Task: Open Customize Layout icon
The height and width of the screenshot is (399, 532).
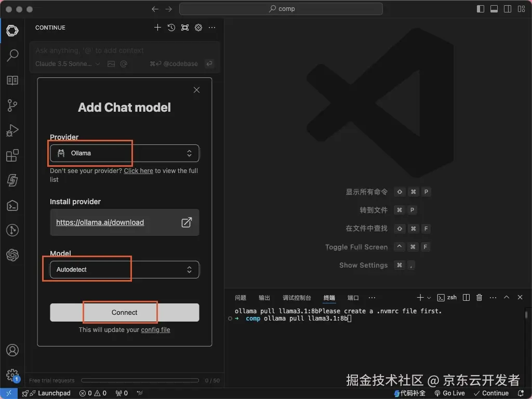Action: pos(522,9)
